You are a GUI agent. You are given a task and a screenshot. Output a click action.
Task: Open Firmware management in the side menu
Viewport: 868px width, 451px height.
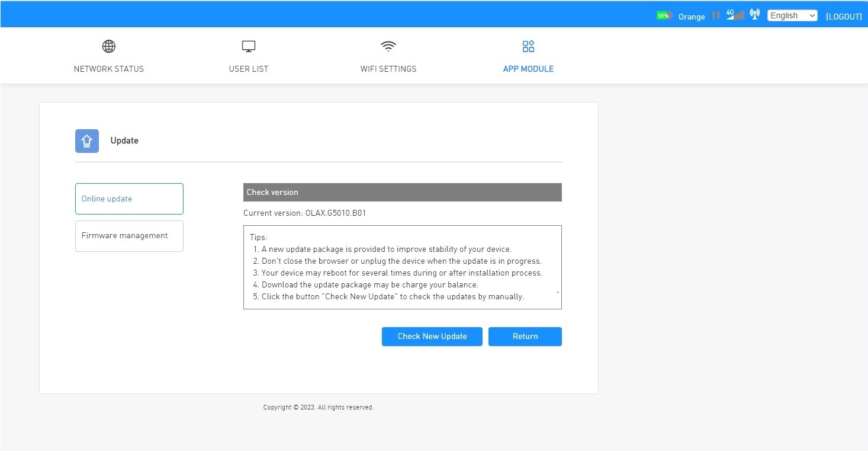click(x=129, y=236)
